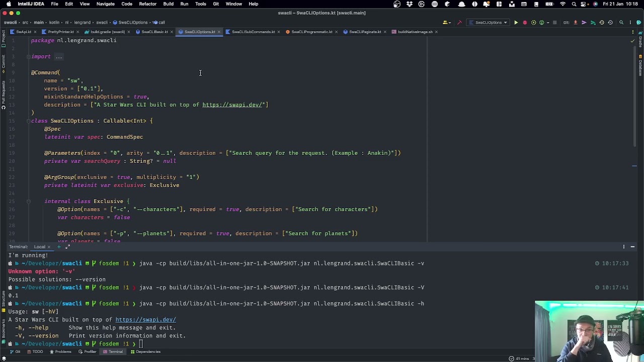Image resolution: width=644 pixels, height=362 pixels.
Task: Start debugging with the bug icon
Action: tap(525, 23)
